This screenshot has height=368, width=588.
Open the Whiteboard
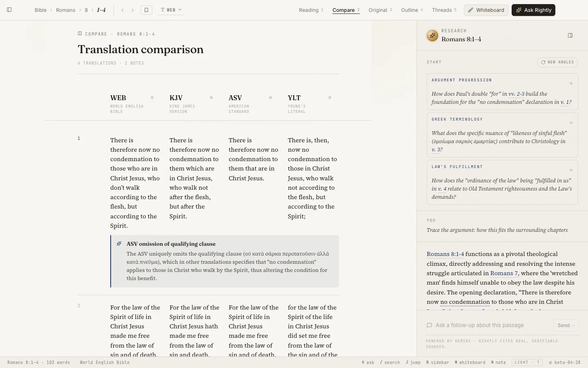[x=486, y=10]
